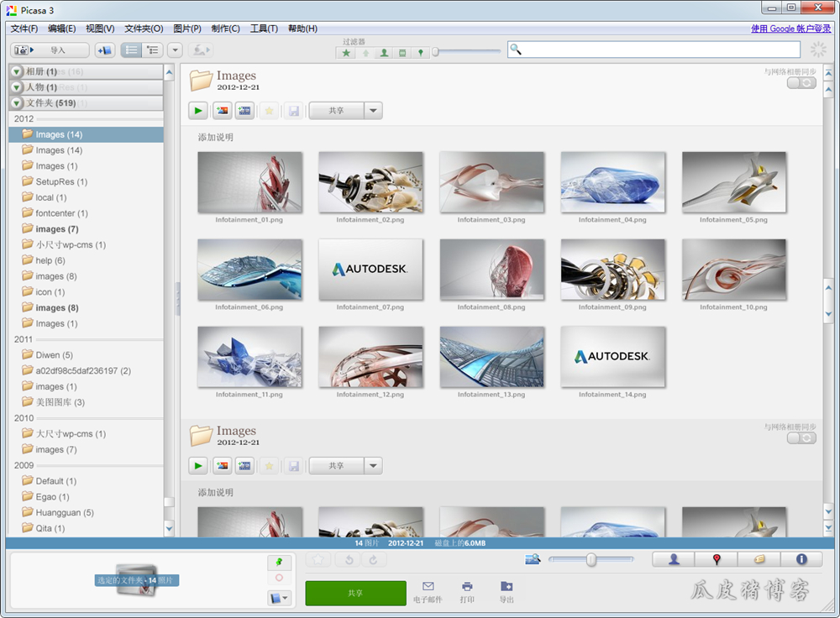Click the Google account sign-in link
Viewport: 840px width, 618px height.
click(790, 29)
